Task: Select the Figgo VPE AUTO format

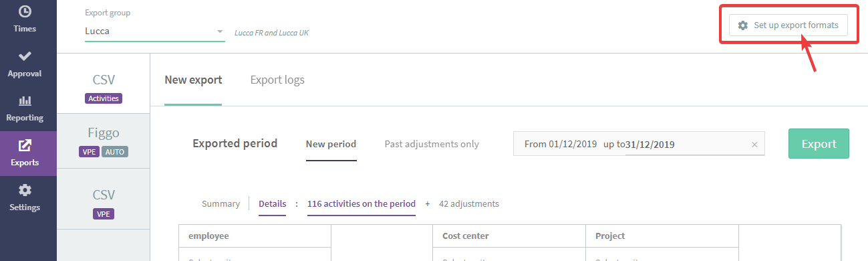Action: click(104, 141)
